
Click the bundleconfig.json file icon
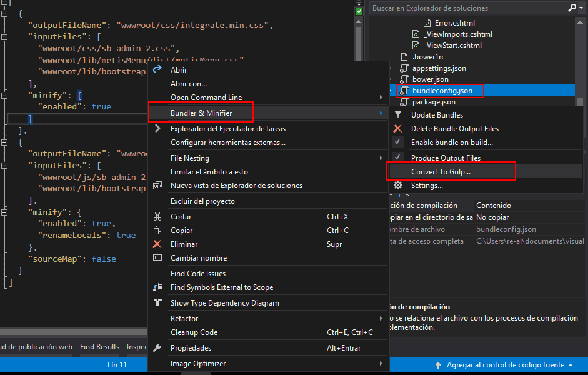tap(404, 91)
